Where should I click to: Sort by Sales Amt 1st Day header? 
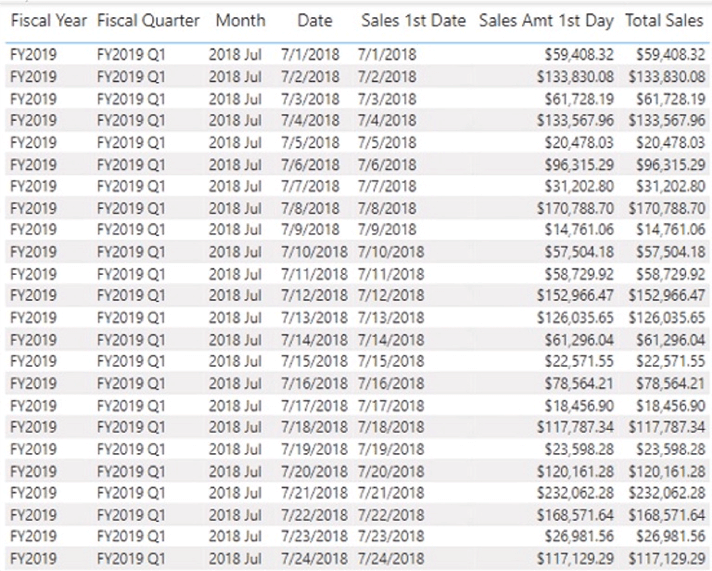tap(545, 20)
